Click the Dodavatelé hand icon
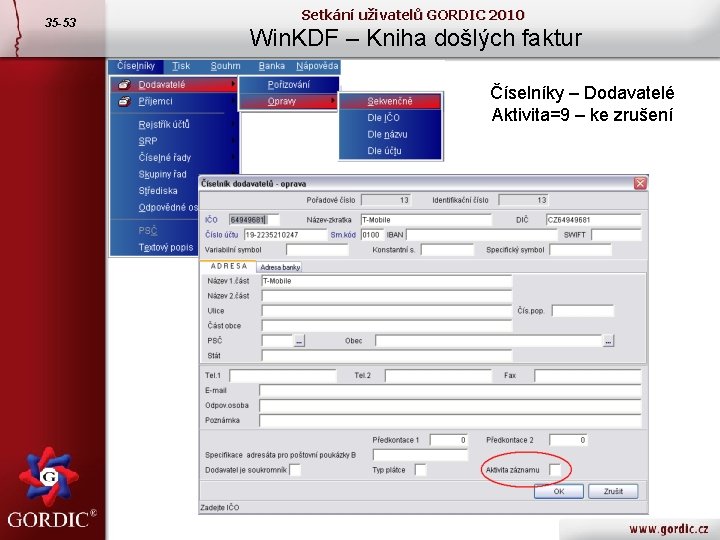This screenshot has width=720, height=540. (x=124, y=84)
